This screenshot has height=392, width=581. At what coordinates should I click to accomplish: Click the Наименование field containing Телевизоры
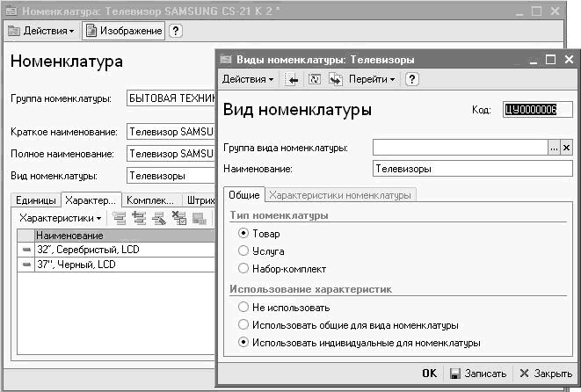[472, 169]
